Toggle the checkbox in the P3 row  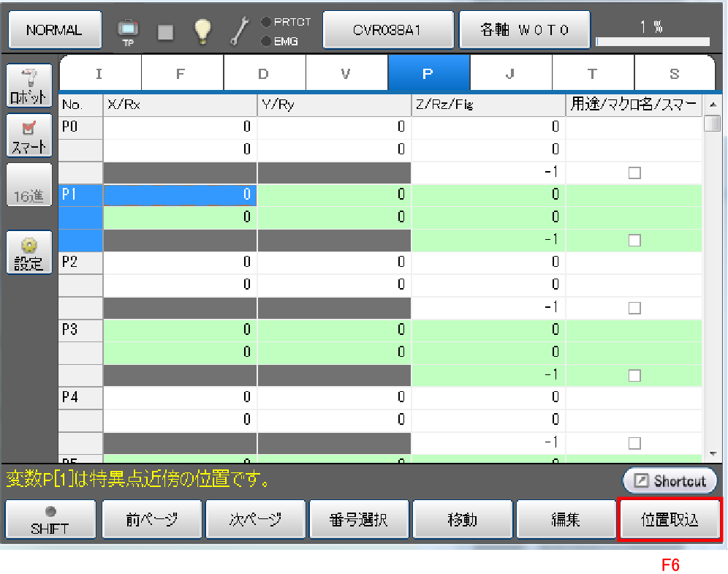tap(634, 375)
